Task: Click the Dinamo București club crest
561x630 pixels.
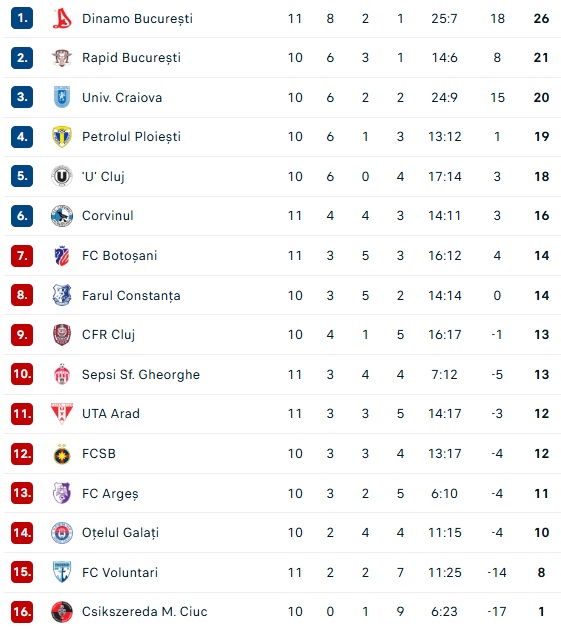Action: (x=62, y=18)
